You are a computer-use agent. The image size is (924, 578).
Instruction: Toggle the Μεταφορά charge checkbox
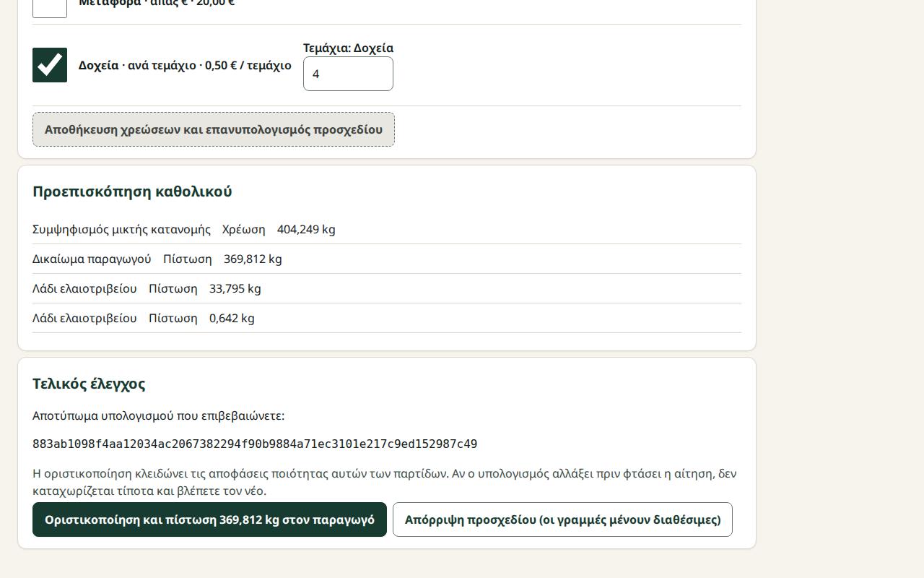tap(50, 7)
